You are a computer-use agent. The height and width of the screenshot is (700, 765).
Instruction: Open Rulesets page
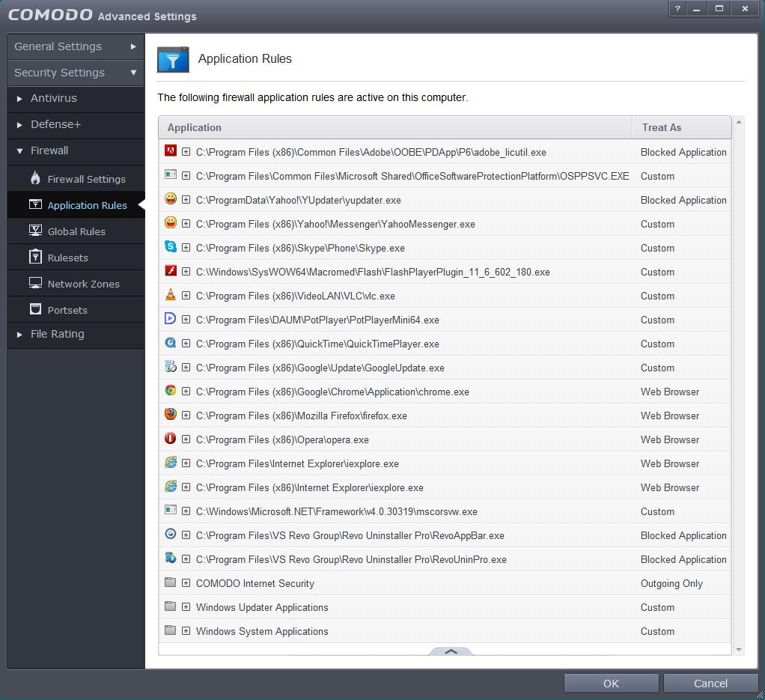coord(76,258)
